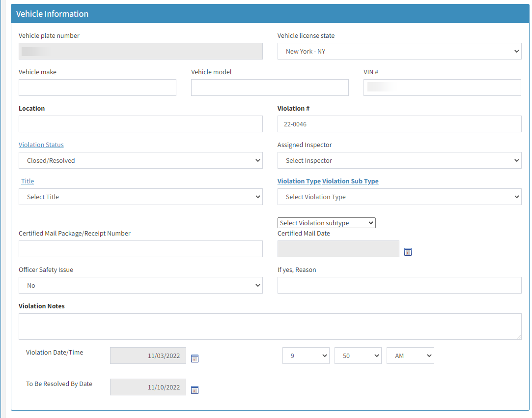Click the Certified Mail Date field
532x418 pixels.
pos(338,249)
